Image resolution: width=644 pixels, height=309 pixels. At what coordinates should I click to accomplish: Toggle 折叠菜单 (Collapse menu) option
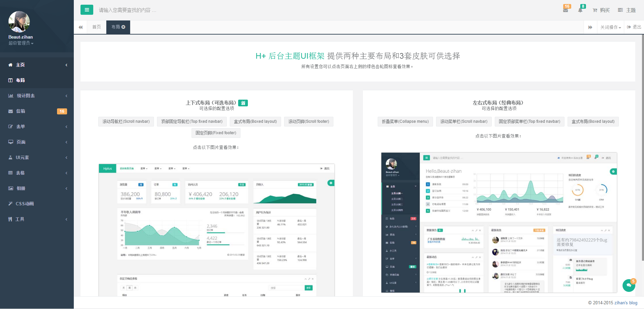coord(405,121)
